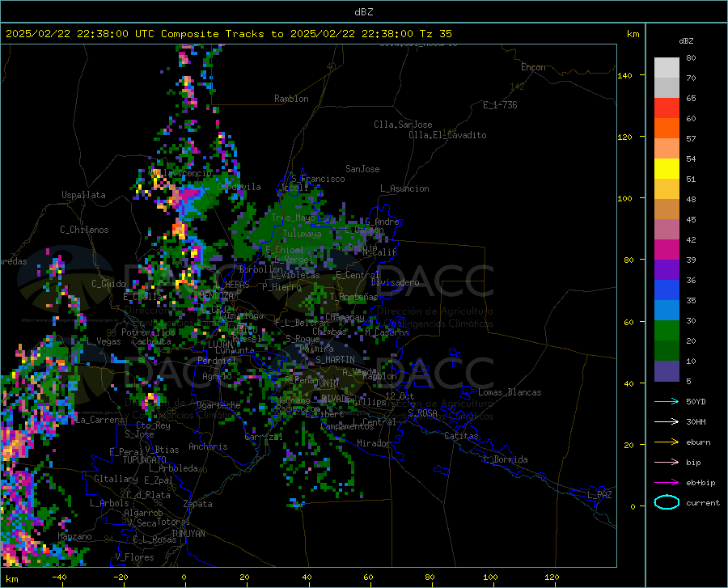Click the L_PAZ map label
Screen dimensions: 728x588
599,495
